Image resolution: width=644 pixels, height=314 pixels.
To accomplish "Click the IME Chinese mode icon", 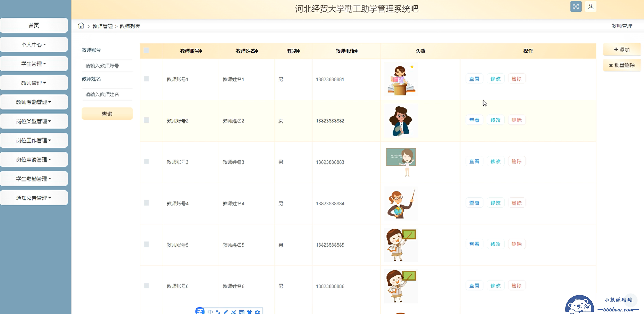I will coord(210,311).
